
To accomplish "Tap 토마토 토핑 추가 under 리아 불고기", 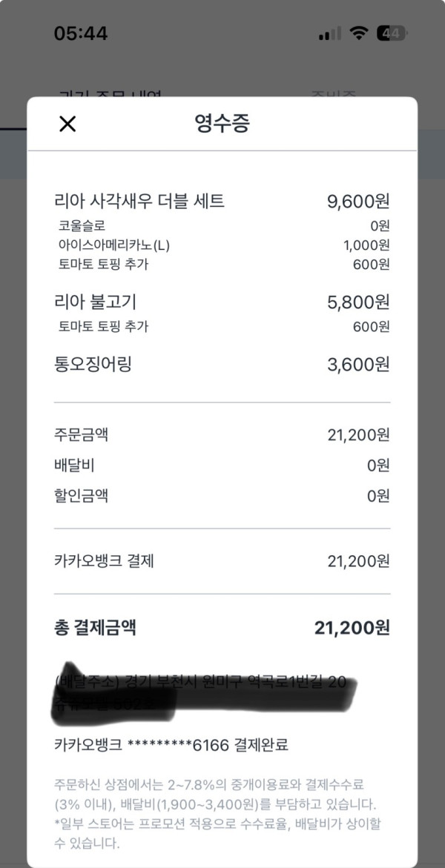I will pyautogui.click(x=103, y=326).
